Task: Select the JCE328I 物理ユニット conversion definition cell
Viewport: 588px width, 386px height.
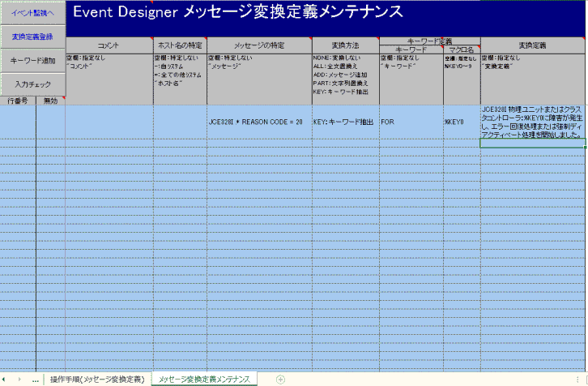Action: tap(532, 122)
